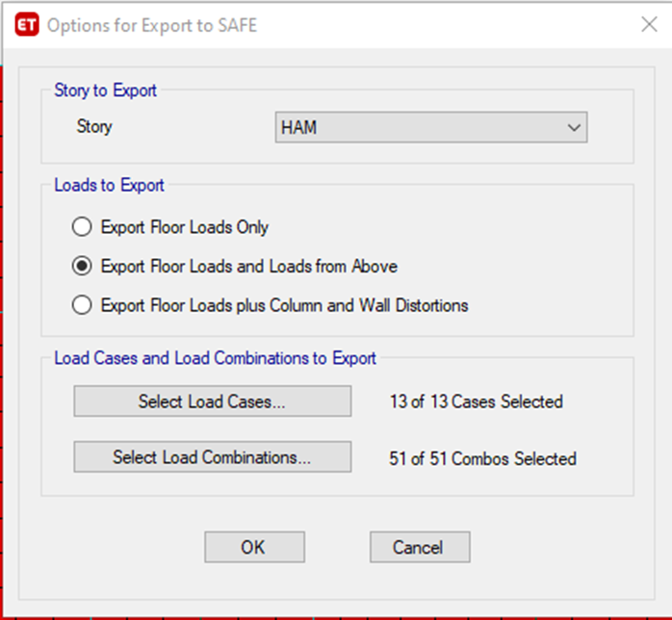
Task: Click the 'Story to Export' group heading
Action: (106, 90)
